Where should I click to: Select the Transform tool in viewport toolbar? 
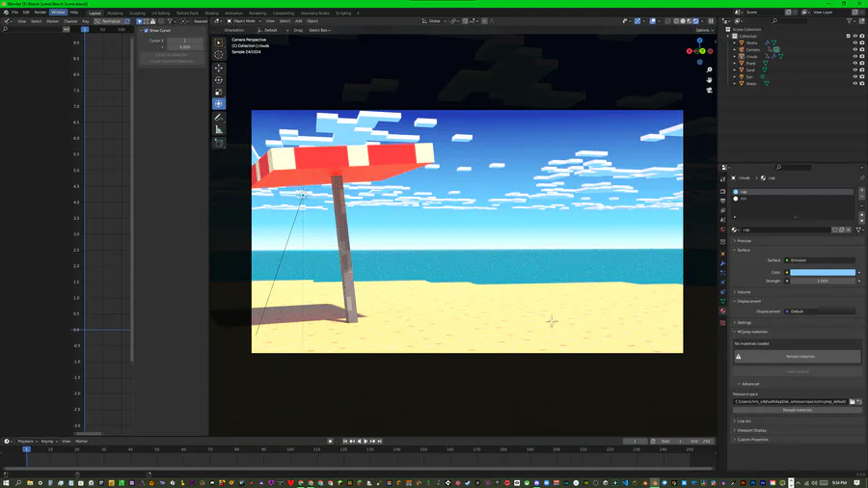point(219,104)
